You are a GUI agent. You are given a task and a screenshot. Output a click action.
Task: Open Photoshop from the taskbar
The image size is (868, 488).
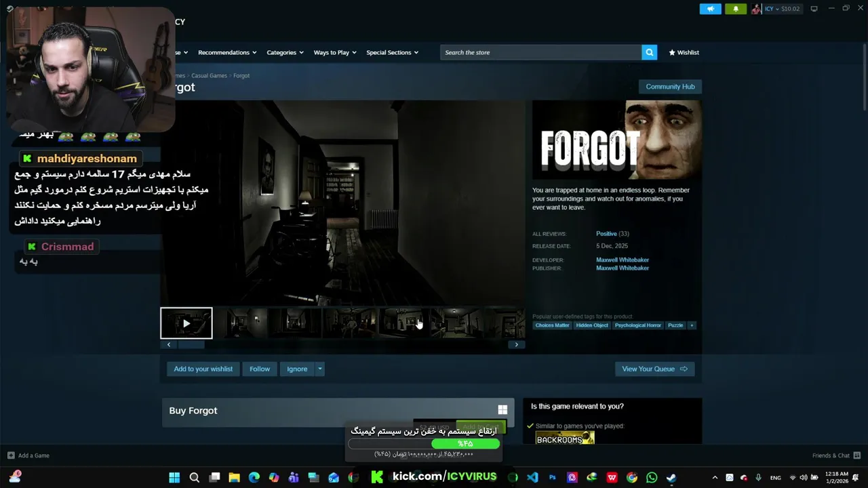click(x=552, y=477)
